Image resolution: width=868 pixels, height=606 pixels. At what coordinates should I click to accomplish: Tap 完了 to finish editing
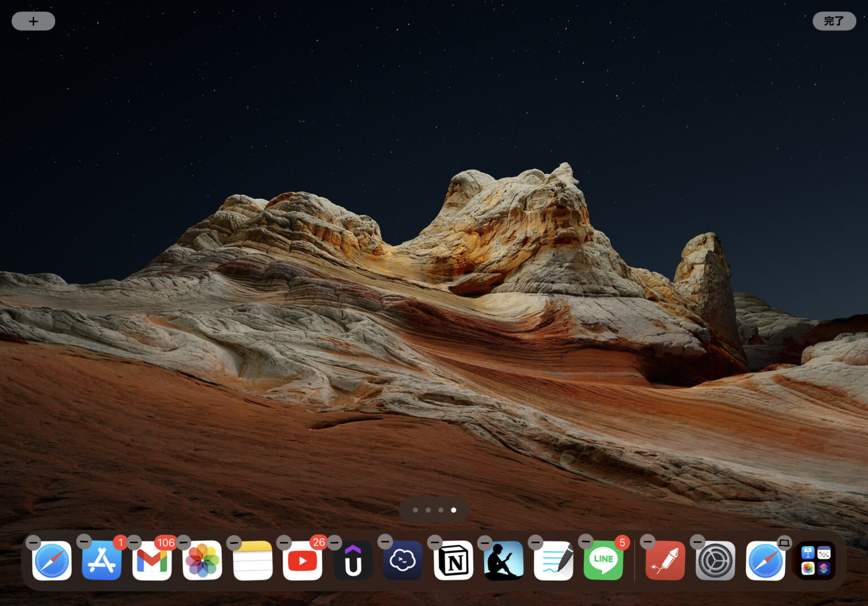point(835,21)
